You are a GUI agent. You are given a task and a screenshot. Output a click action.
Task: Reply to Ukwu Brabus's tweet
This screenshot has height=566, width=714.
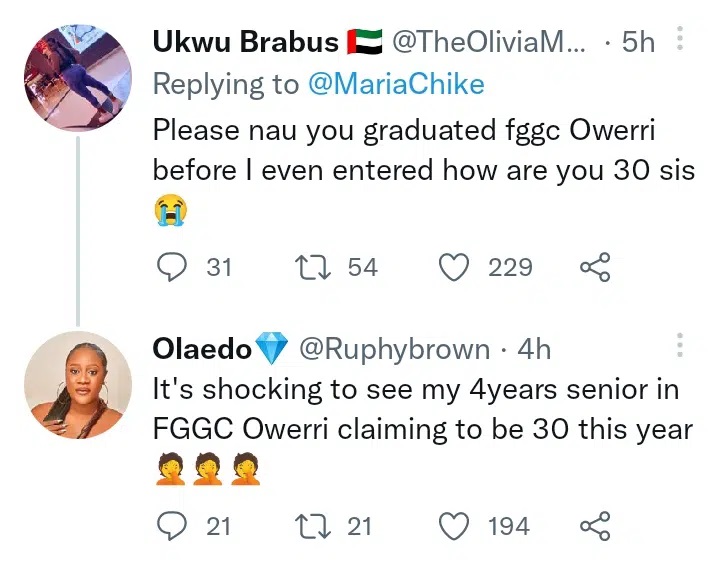[173, 268]
